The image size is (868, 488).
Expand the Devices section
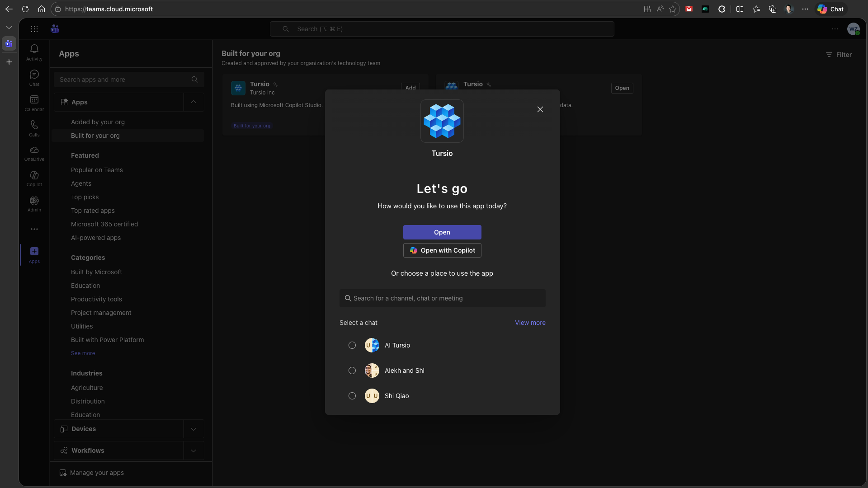(x=193, y=429)
